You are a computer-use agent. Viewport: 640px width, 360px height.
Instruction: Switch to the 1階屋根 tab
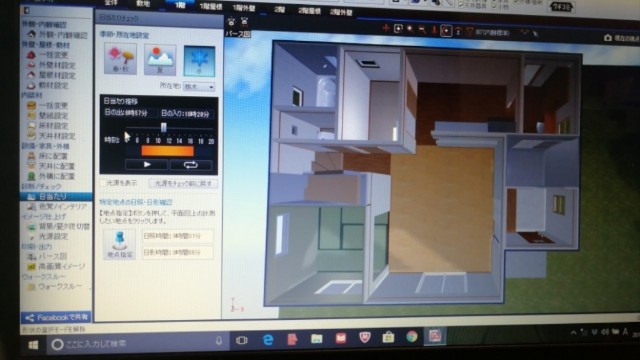211,7
